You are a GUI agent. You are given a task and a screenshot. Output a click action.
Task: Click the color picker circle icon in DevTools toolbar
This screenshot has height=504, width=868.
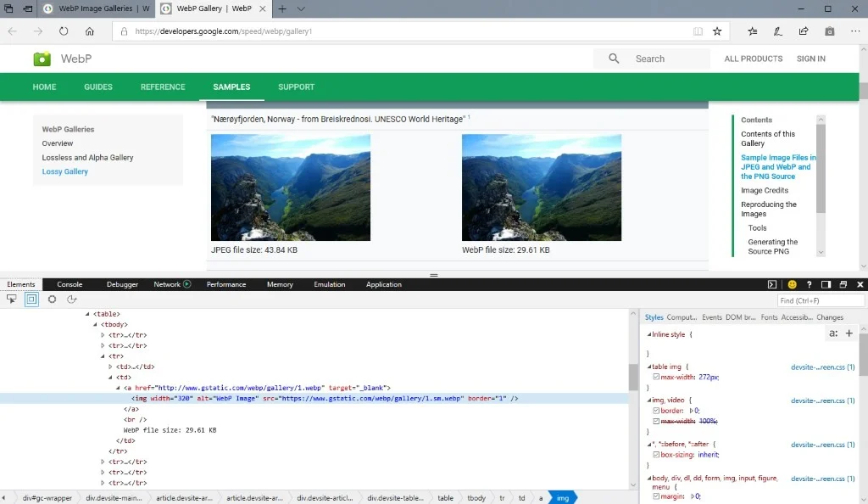click(x=52, y=299)
